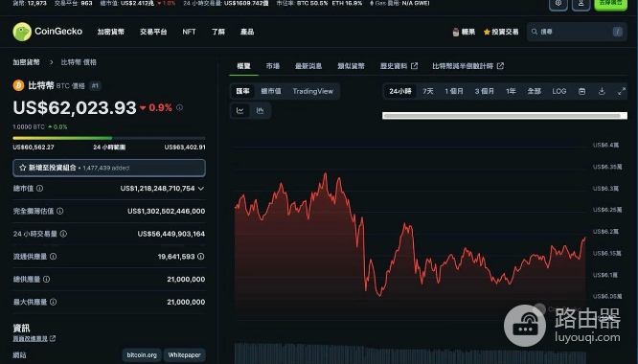Switch to the 市場 tab
The image size is (638, 364).
pyautogui.click(x=273, y=66)
